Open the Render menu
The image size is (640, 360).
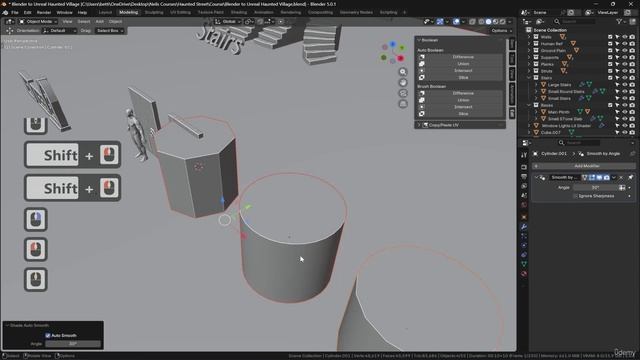44,12
